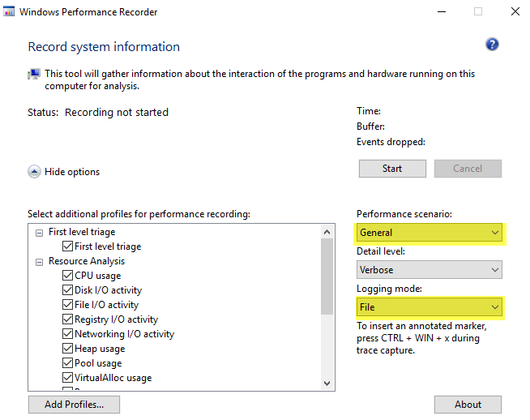Toggle the File I/O activity checkbox

(x=67, y=304)
